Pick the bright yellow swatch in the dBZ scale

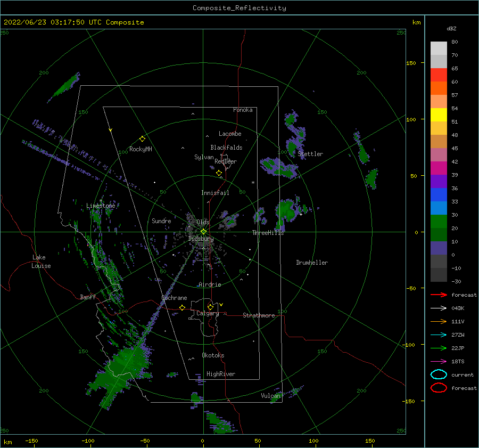click(439, 115)
